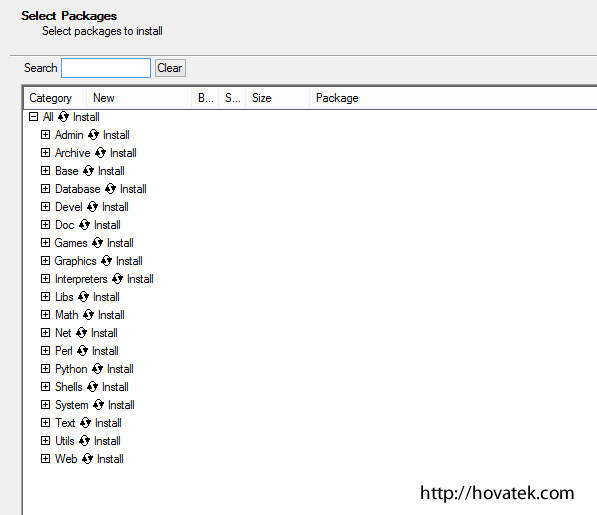The width and height of the screenshot is (597, 515).
Task: Click the cycle icon next to All
Action: 63,117
